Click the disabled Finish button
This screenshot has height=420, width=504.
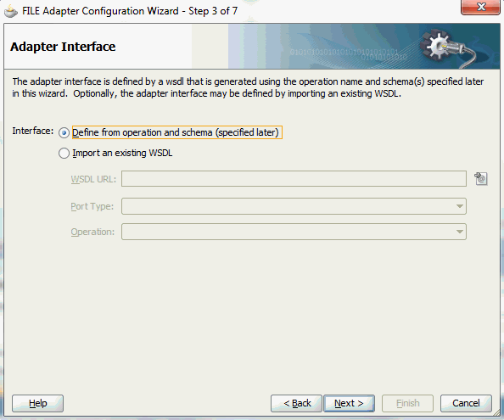407,403
